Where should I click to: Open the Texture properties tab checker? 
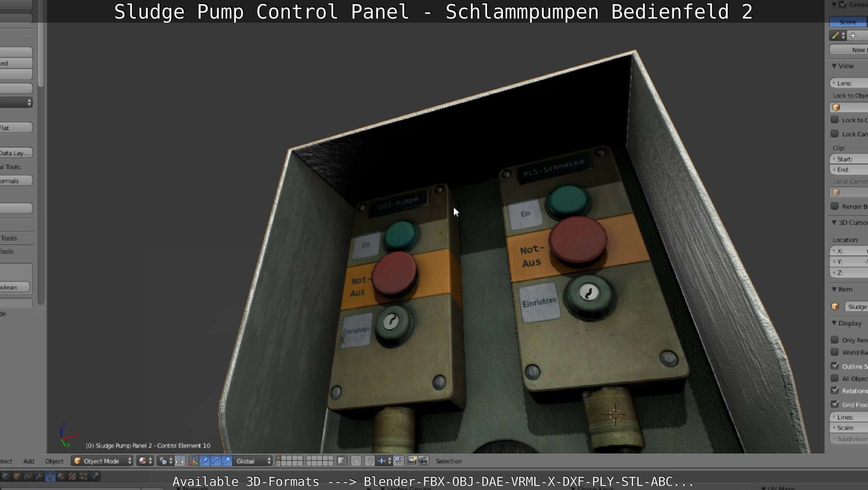[x=72, y=476]
